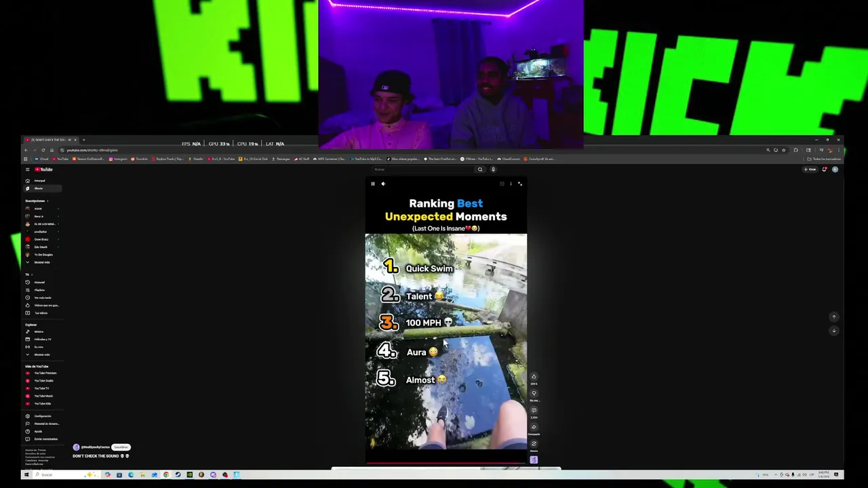
Task: Open Configuración in the sidebar
Action: click(42, 416)
